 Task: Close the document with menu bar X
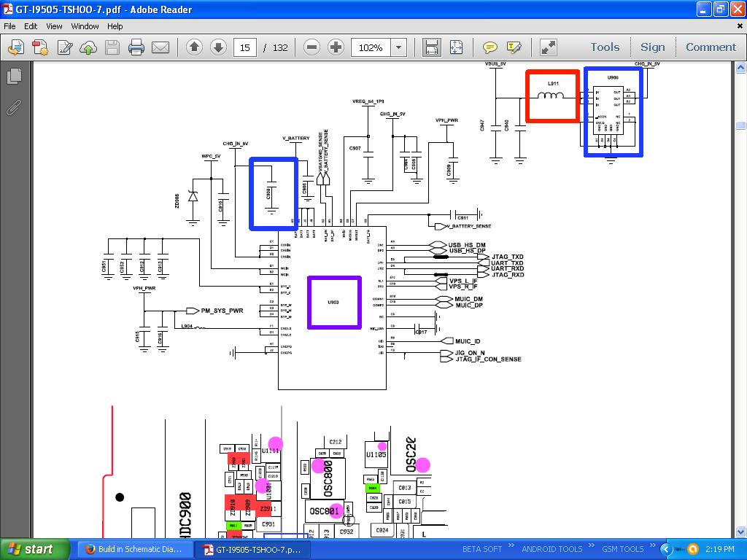click(x=740, y=26)
